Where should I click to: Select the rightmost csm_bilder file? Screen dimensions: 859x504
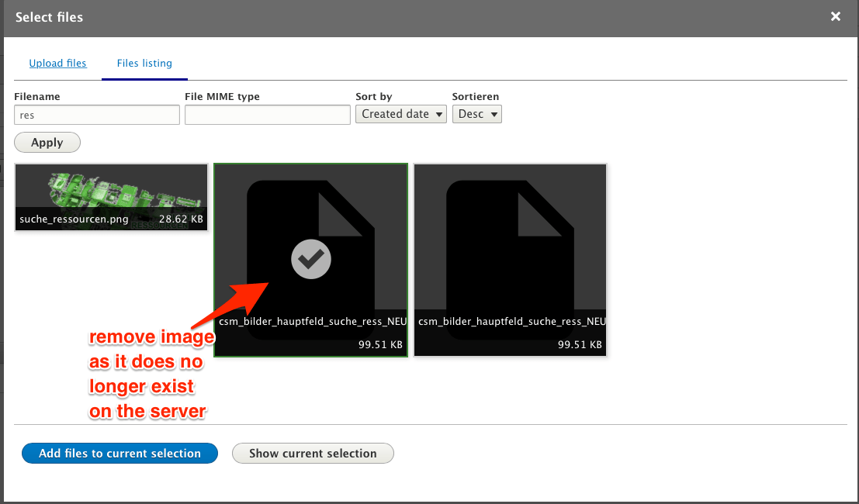tap(510, 259)
